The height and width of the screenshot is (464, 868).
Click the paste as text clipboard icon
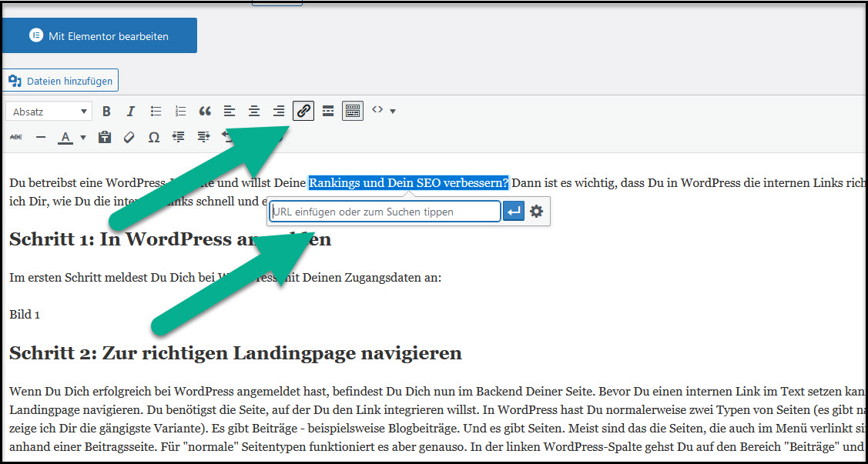(x=105, y=137)
